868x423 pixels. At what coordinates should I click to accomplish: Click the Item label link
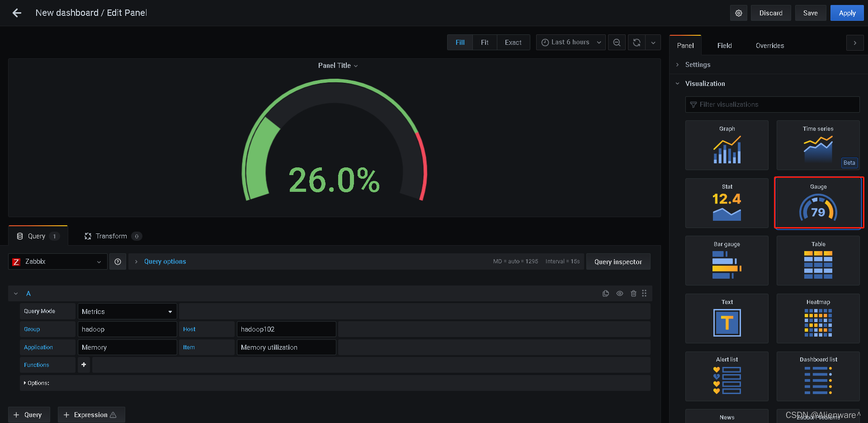pos(189,347)
